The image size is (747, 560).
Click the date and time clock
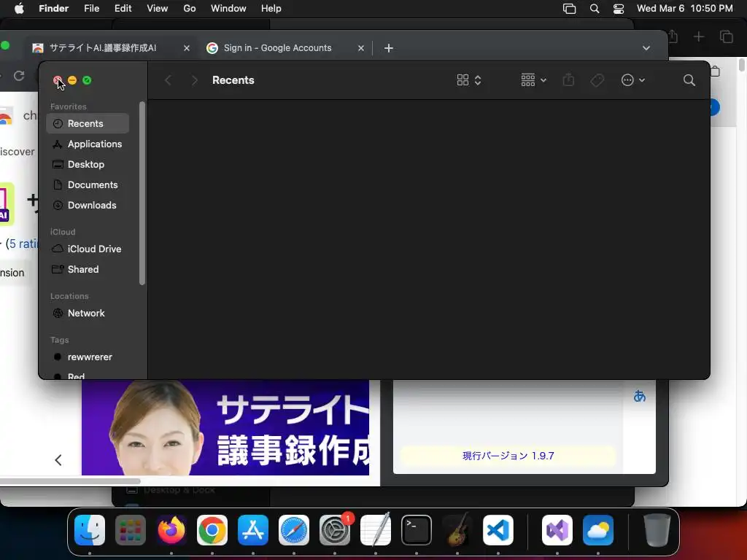[684, 9]
